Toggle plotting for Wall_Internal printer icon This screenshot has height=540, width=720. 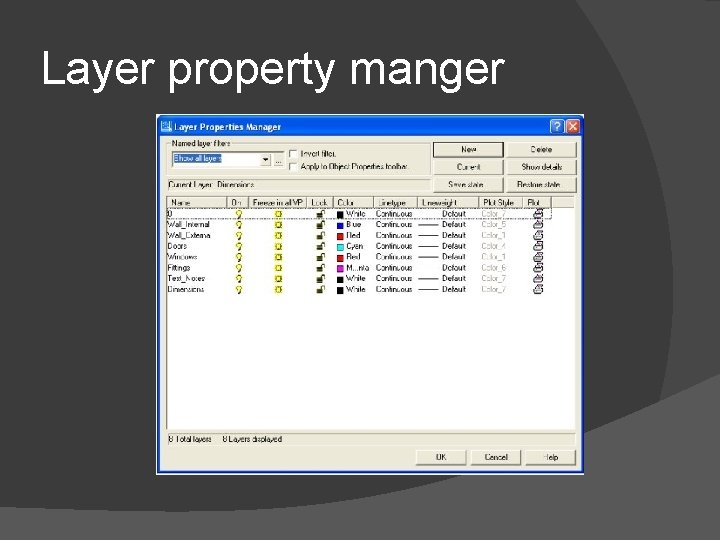point(538,225)
